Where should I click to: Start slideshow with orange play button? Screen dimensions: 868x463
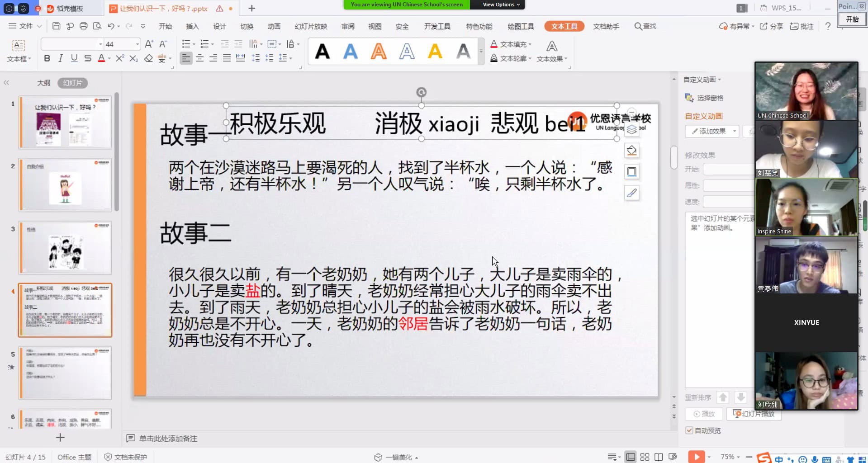pos(697,457)
